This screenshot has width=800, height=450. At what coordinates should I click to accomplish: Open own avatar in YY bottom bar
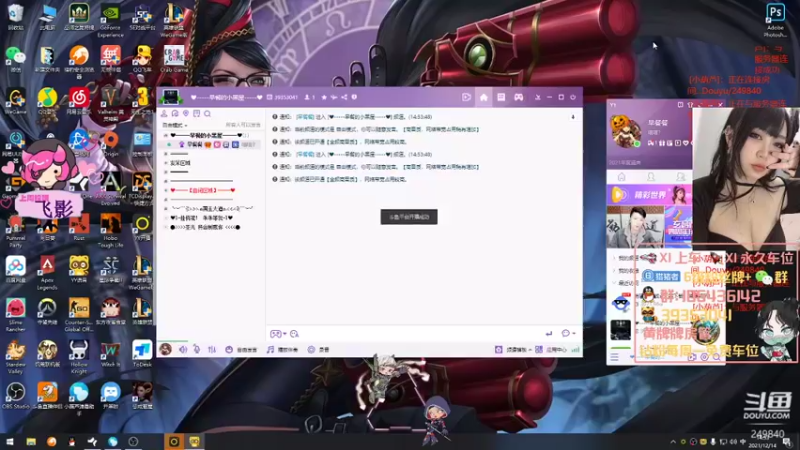point(165,349)
